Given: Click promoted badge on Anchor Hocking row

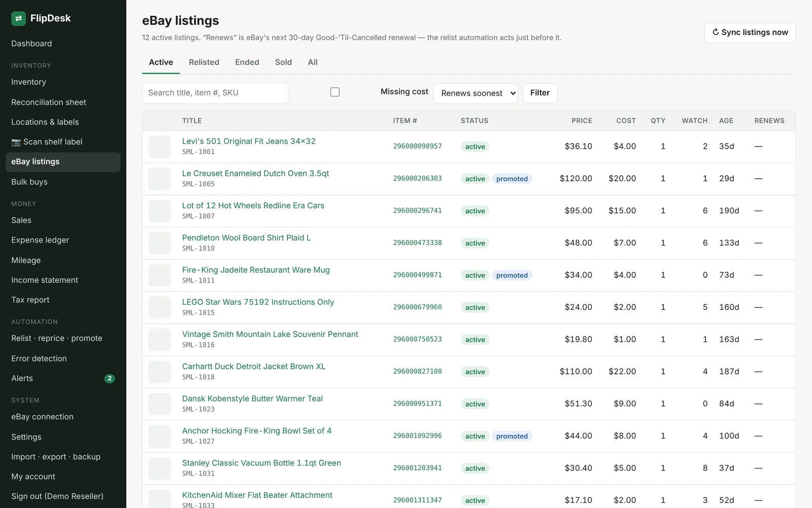Looking at the screenshot, I should click(512, 436).
